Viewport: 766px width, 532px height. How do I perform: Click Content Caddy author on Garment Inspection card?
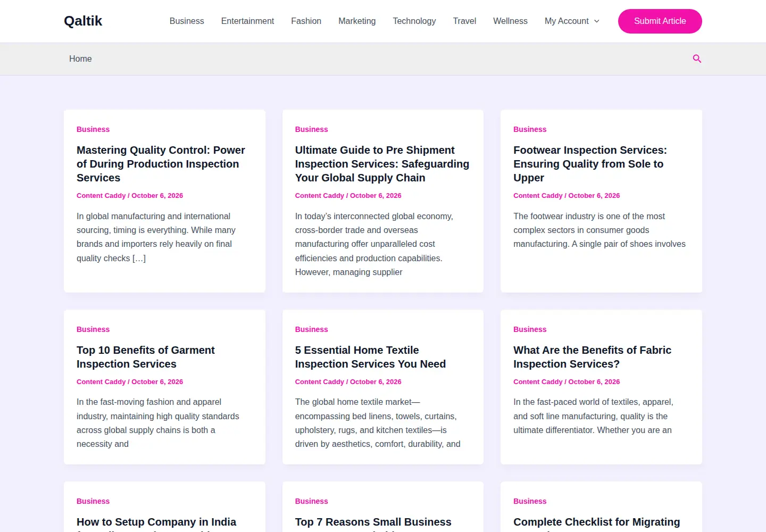(x=101, y=382)
